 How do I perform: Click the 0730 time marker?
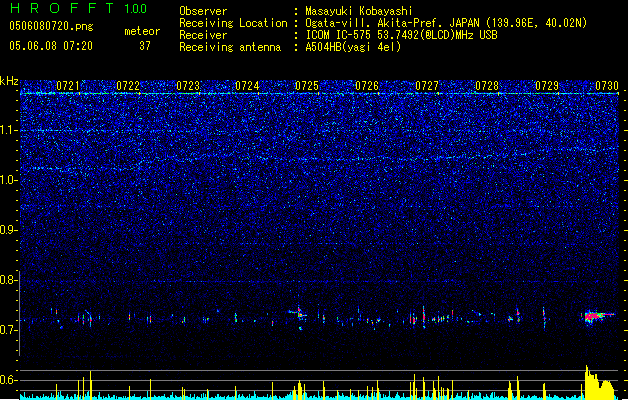[607, 86]
